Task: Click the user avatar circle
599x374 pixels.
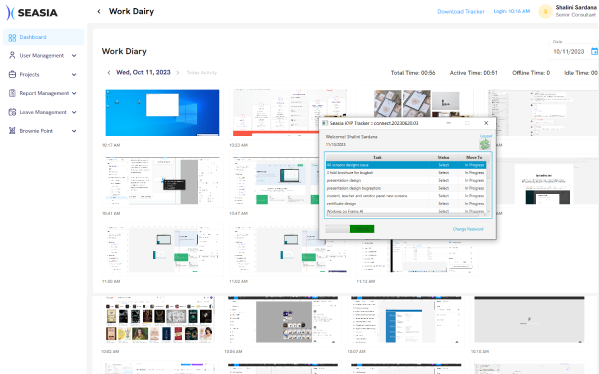Action: tap(546, 11)
